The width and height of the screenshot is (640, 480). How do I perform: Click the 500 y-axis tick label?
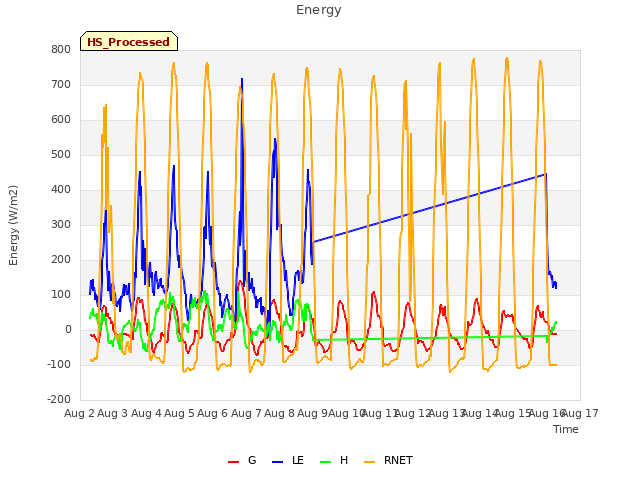click(x=61, y=155)
